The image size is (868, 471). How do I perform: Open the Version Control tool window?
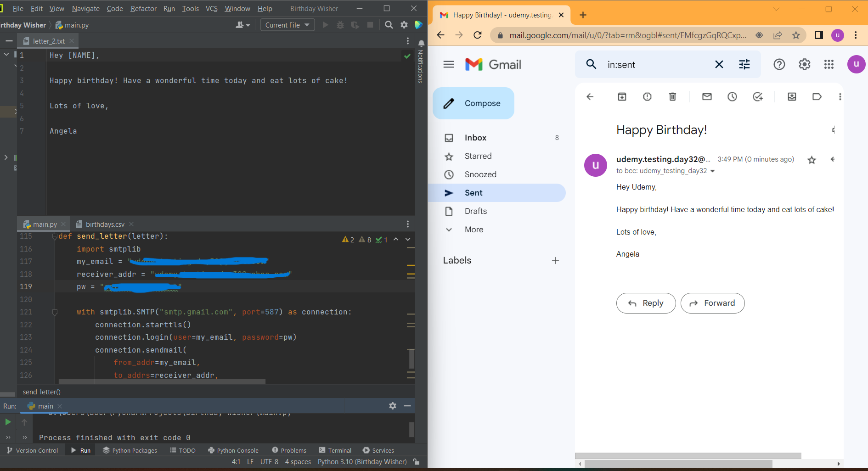pos(33,450)
